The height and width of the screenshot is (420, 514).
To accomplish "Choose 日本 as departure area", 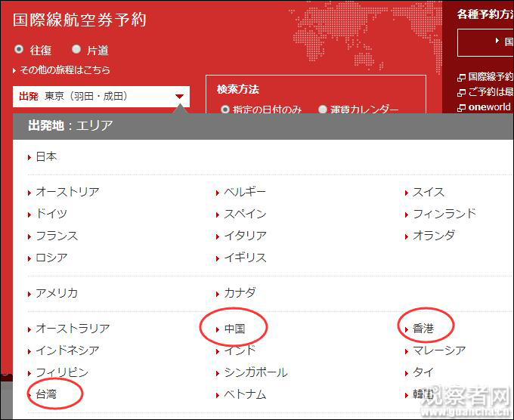I will [46, 157].
